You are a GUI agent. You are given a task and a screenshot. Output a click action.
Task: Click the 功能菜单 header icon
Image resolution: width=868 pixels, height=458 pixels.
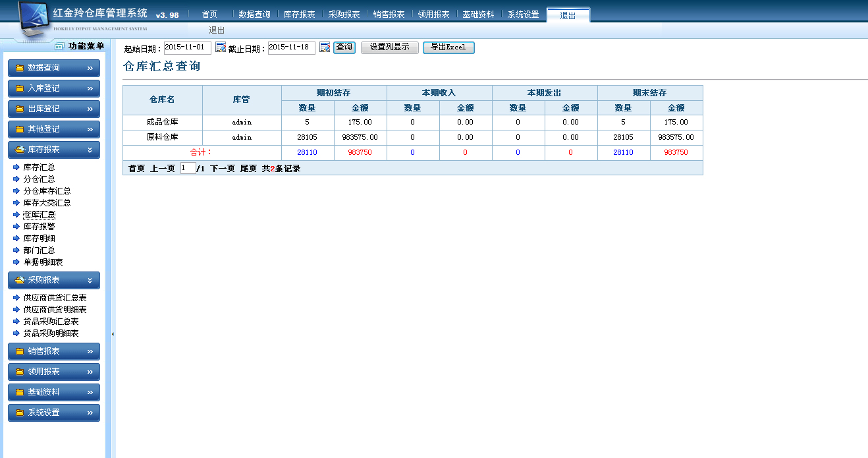pyautogui.click(x=59, y=46)
